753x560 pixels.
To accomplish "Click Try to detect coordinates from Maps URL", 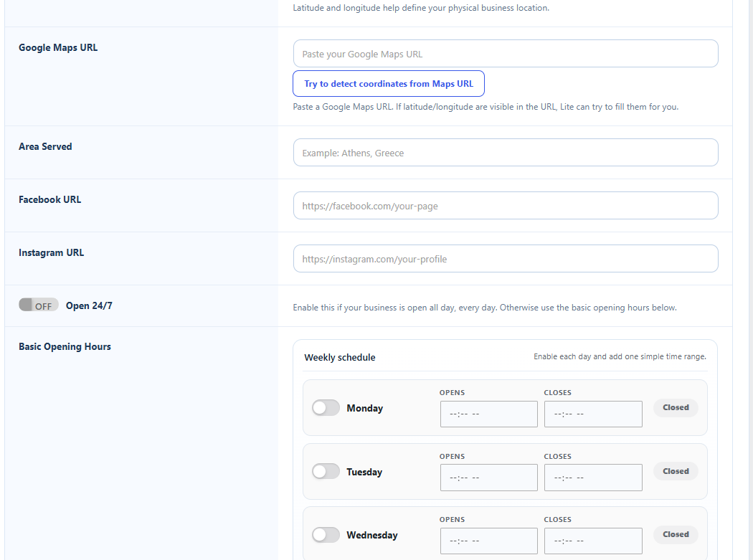I will [389, 84].
